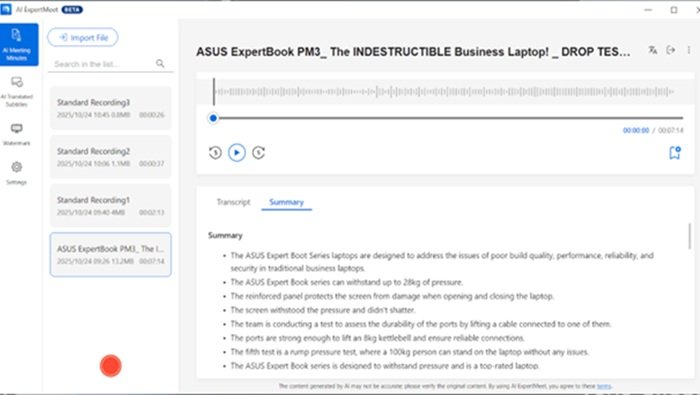Open the Watermark sidebar option
The width and height of the screenshot is (700, 395).
17,134
